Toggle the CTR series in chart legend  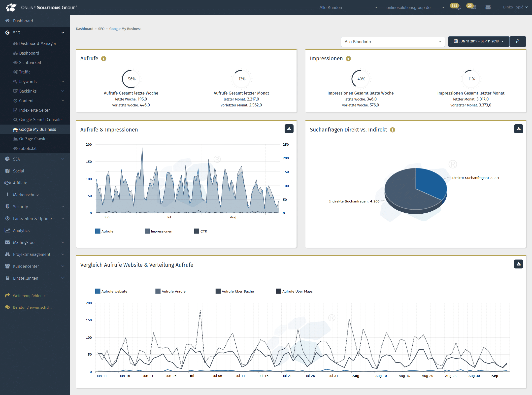(200, 231)
